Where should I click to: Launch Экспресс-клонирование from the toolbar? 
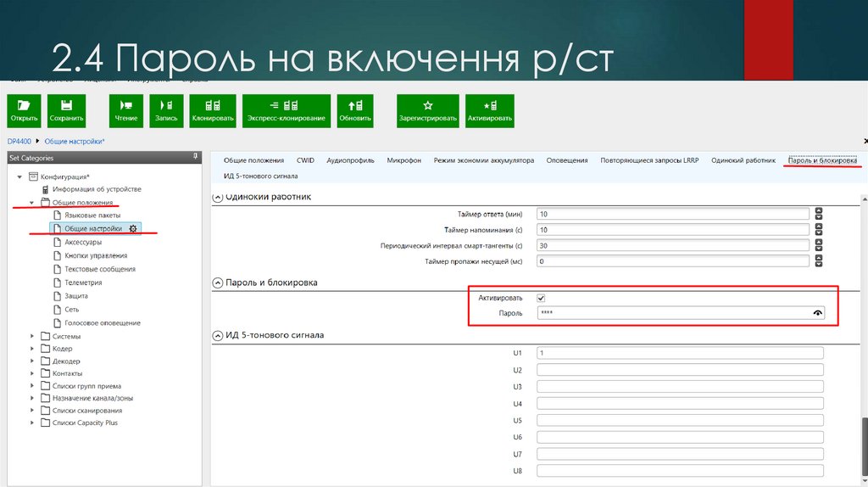(287, 111)
